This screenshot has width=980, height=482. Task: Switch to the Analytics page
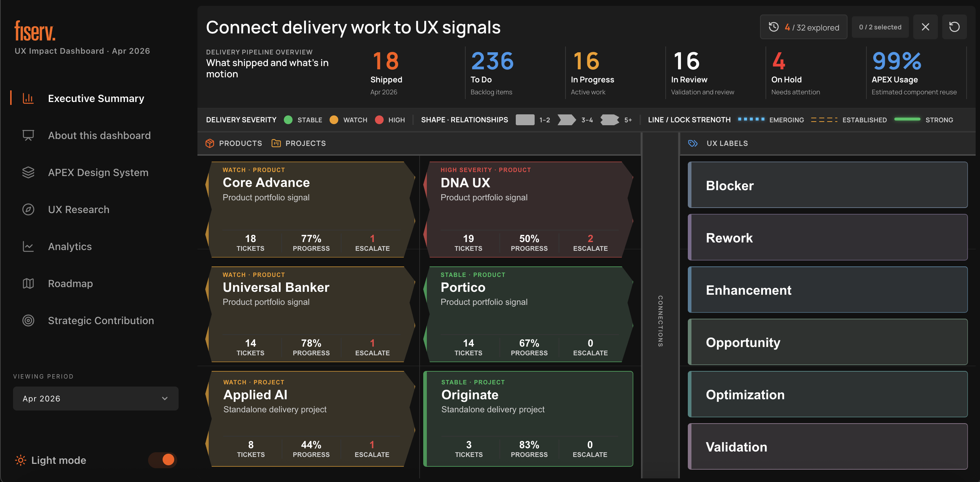[x=70, y=246]
